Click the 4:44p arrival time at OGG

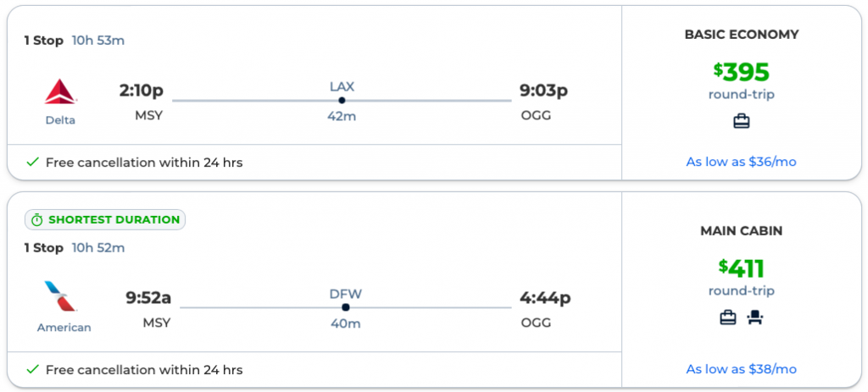(544, 297)
